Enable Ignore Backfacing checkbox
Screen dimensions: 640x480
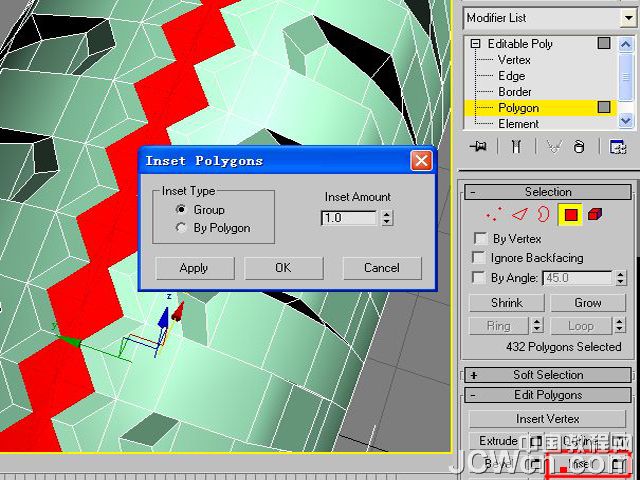click(x=480, y=259)
